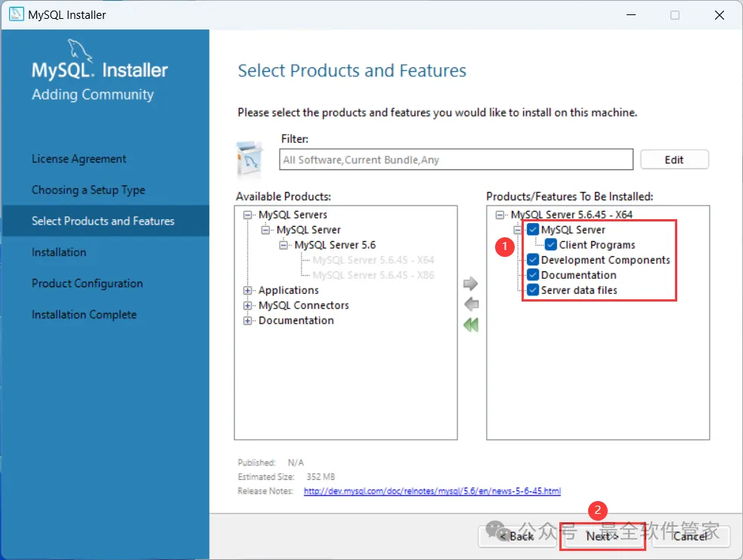
Task: Close the MySQL Installer window
Action: (720, 15)
